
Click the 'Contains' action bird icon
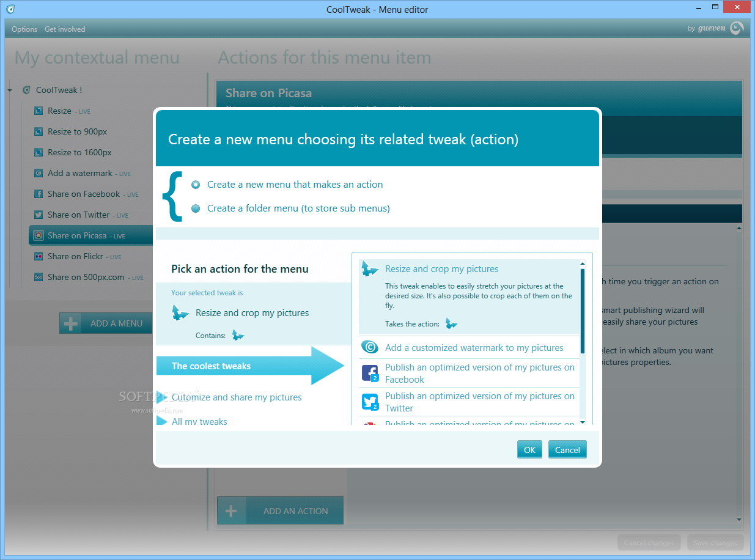tap(238, 335)
